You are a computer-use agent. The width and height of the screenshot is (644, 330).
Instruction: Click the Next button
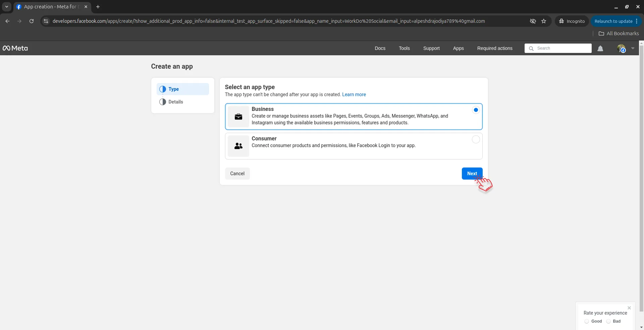(472, 174)
